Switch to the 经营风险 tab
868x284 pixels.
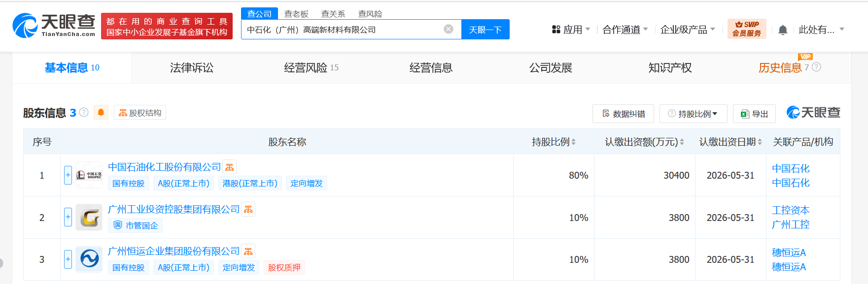[x=311, y=68]
